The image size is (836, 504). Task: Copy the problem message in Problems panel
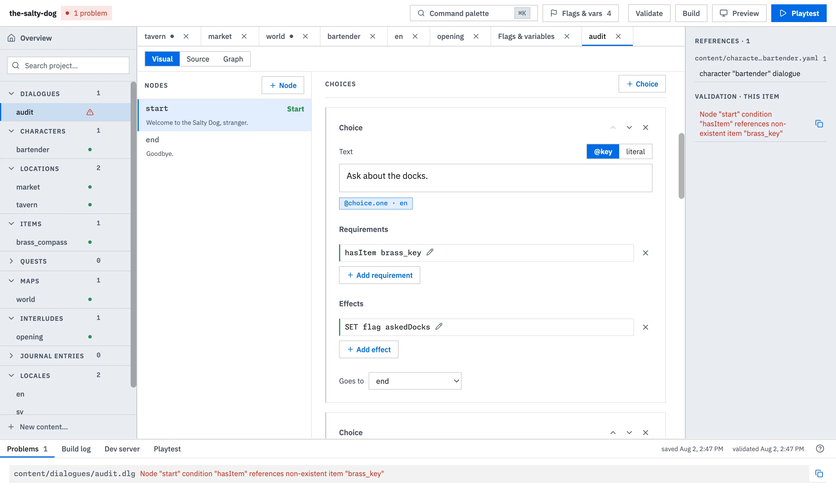click(x=819, y=474)
